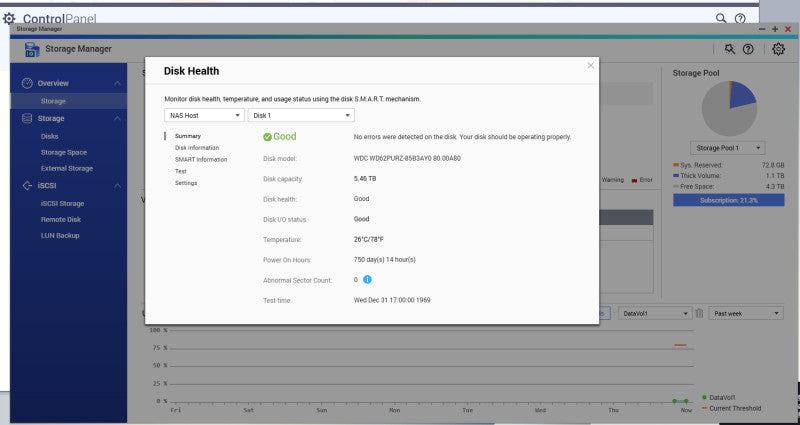
Task: Open Storage Manager help question icon
Action: 748,49
